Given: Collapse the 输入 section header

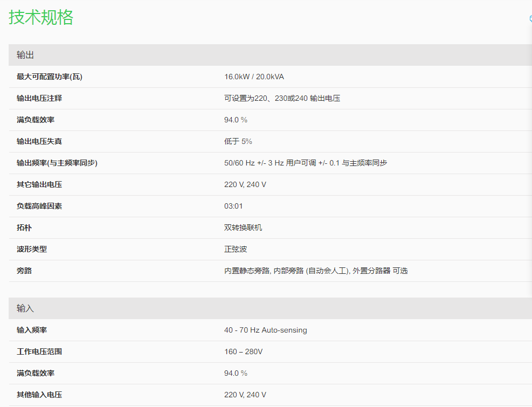Looking at the screenshot, I should click(x=25, y=308).
